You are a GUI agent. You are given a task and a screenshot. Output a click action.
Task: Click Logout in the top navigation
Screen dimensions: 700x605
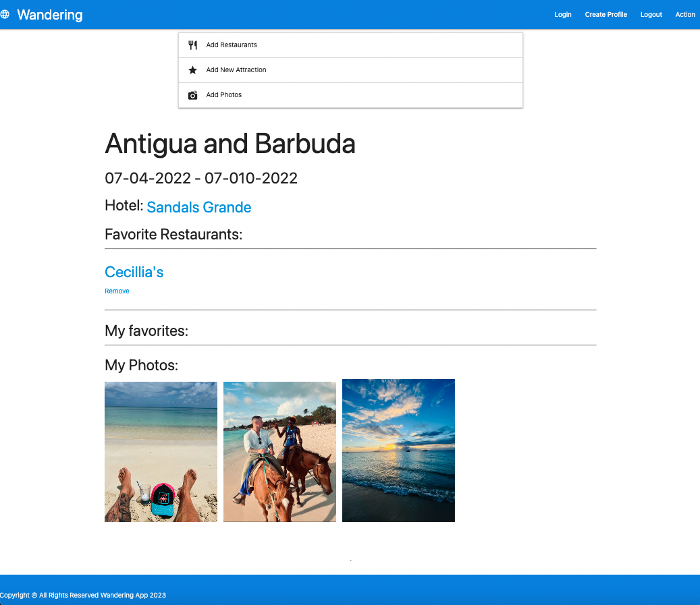tap(651, 14)
